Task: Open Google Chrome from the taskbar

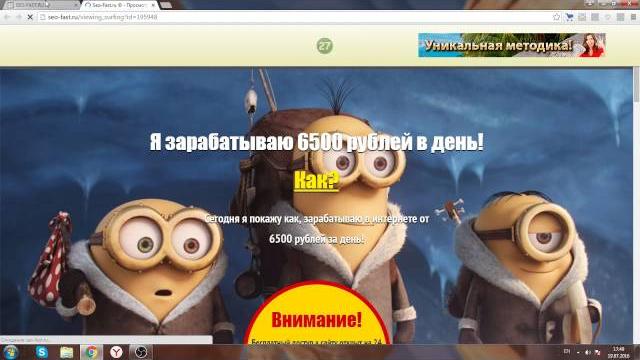Action: [x=91, y=352]
